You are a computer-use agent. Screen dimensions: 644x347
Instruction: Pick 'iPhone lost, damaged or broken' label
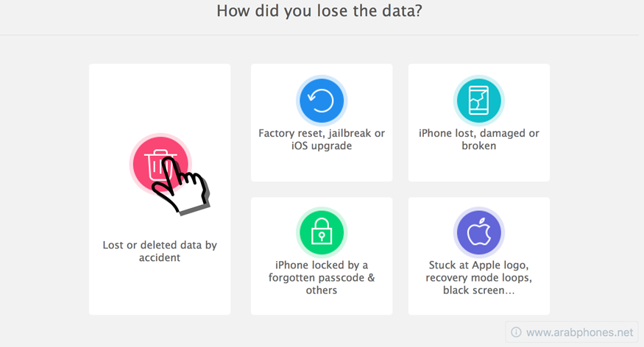click(479, 140)
